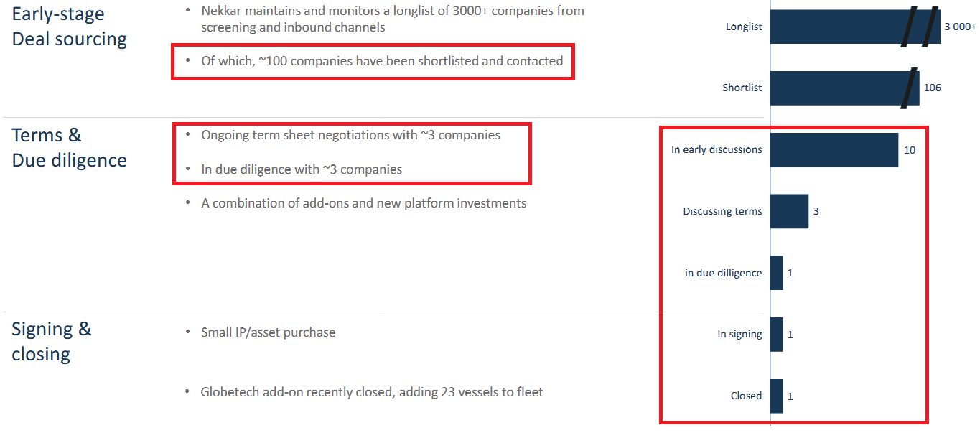This screenshot has height=433, width=980.
Task: Click the 'In signing' bar
Action: (x=776, y=335)
